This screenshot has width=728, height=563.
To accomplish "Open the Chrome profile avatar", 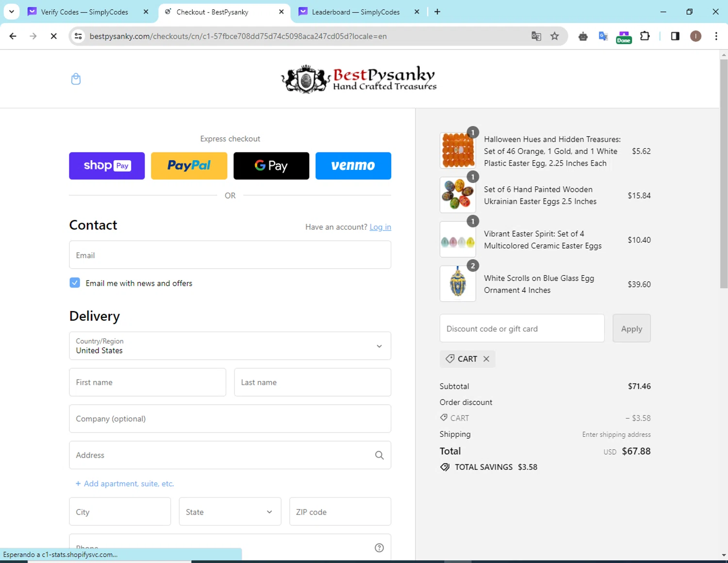I will point(695,36).
